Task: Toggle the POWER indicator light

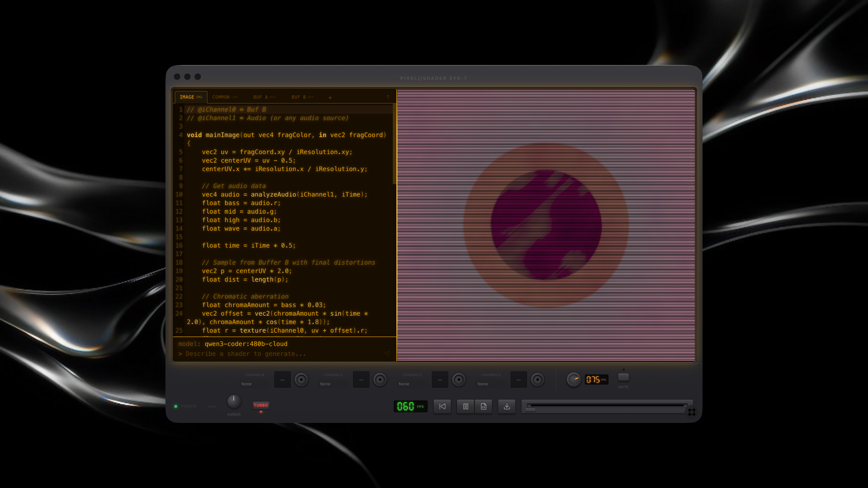Action: coord(175,406)
